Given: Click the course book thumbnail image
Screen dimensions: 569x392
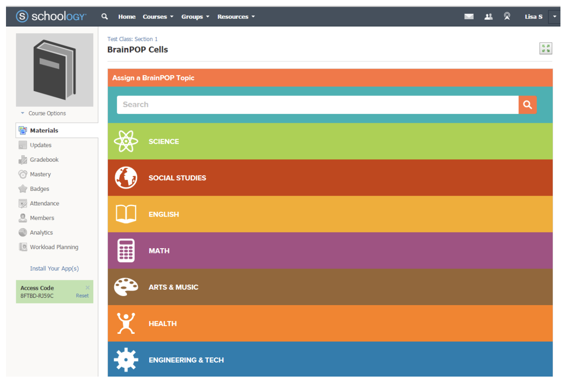Looking at the screenshot, I should (54, 70).
